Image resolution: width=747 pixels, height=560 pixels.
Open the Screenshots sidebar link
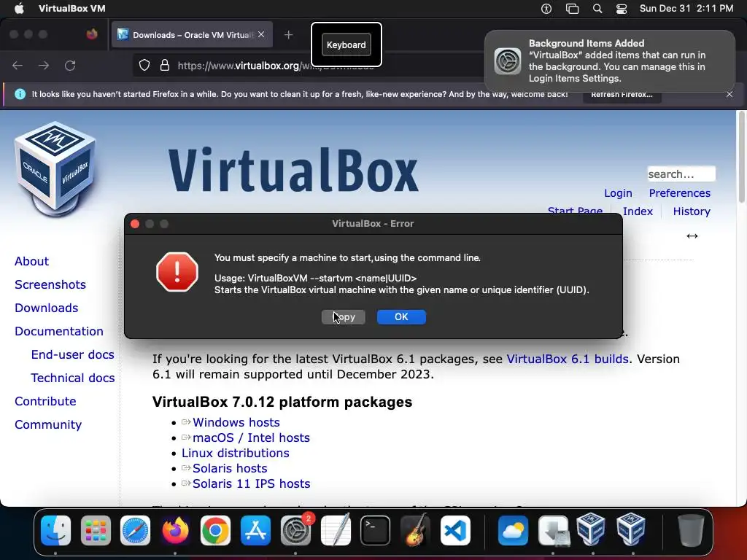tap(50, 284)
